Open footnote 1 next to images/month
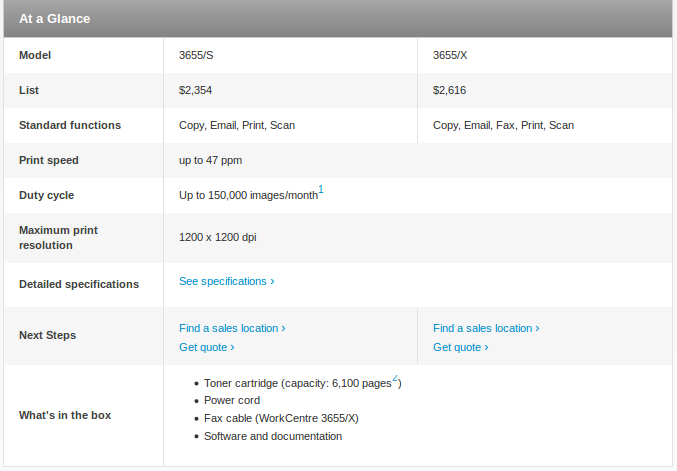The image size is (677, 471). [x=321, y=190]
